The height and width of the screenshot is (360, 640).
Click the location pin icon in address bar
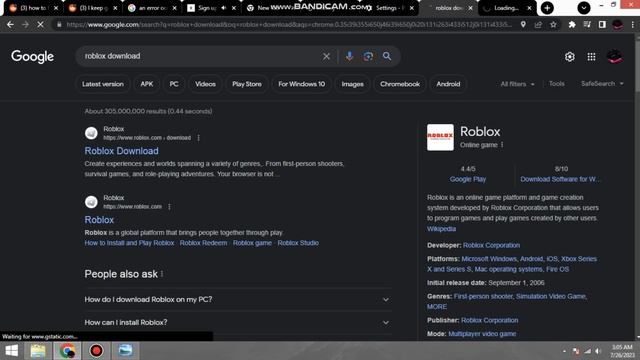[523, 24]
